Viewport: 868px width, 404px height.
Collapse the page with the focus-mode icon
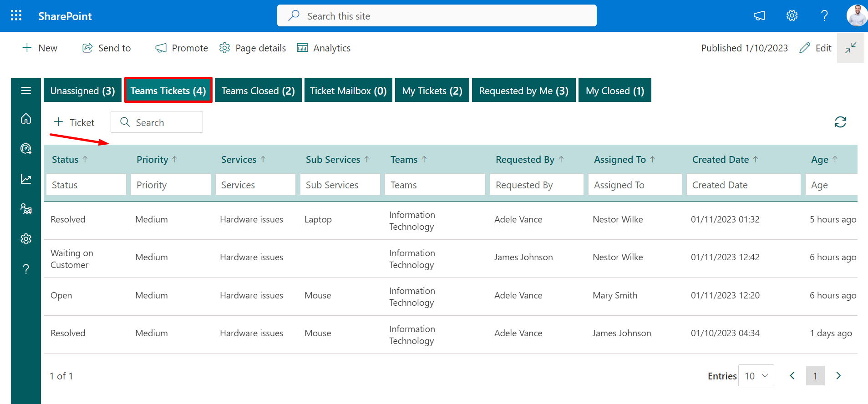click(x=851, y=48)
